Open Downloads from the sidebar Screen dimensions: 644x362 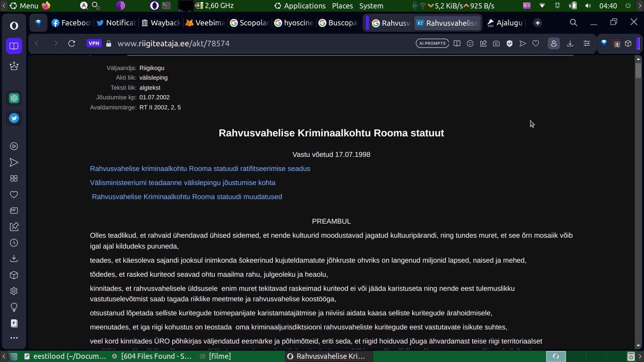pyautogui.click(x=14, y=259)
